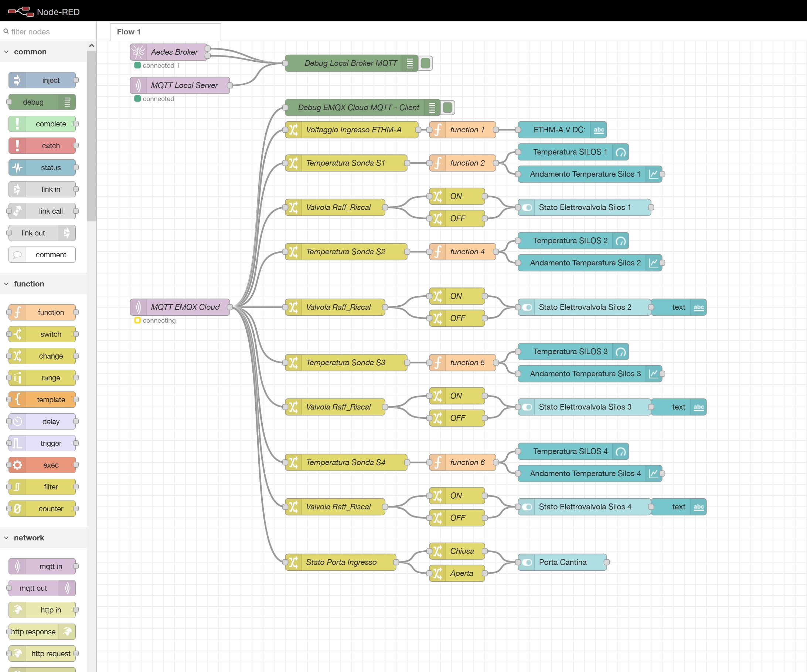The width and height of the screenshot is (807, 672).
Task: Select the Stato Porta Ingresso node
Action: click(340, 562)
